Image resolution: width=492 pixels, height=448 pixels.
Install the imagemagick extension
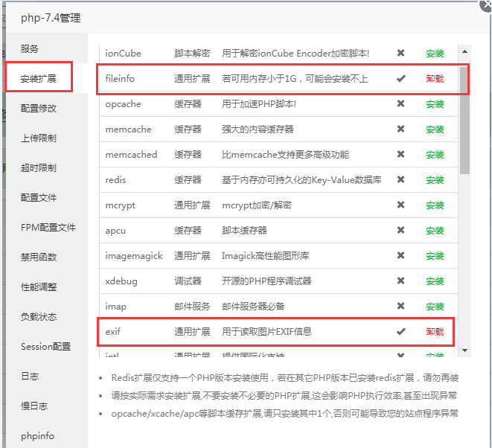point(435,256)
